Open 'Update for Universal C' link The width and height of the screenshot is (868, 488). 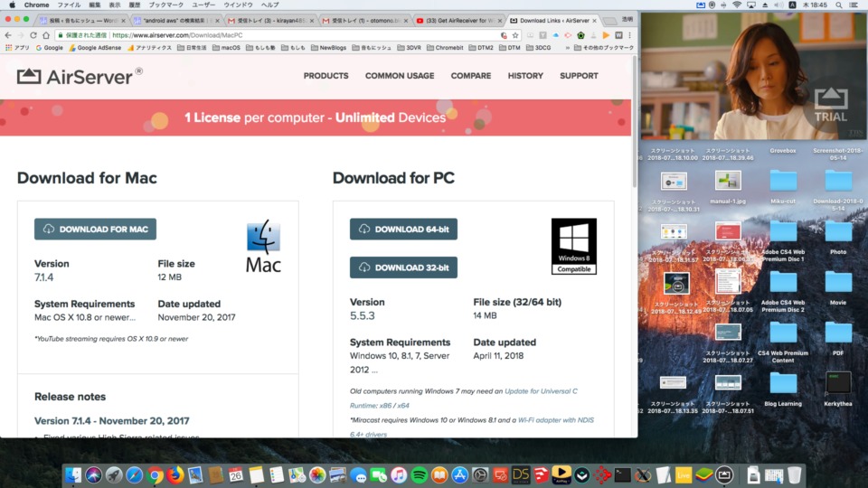[541, 391]
